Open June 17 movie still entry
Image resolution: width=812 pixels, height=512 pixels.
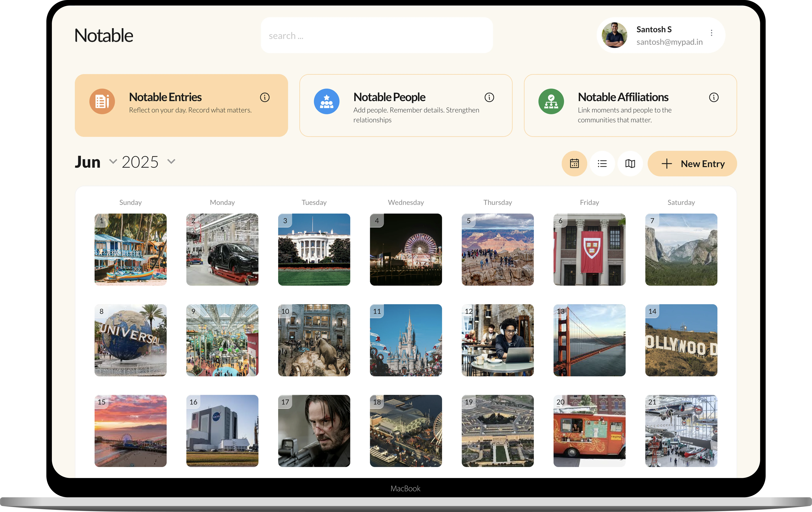[x=314, y=431]
